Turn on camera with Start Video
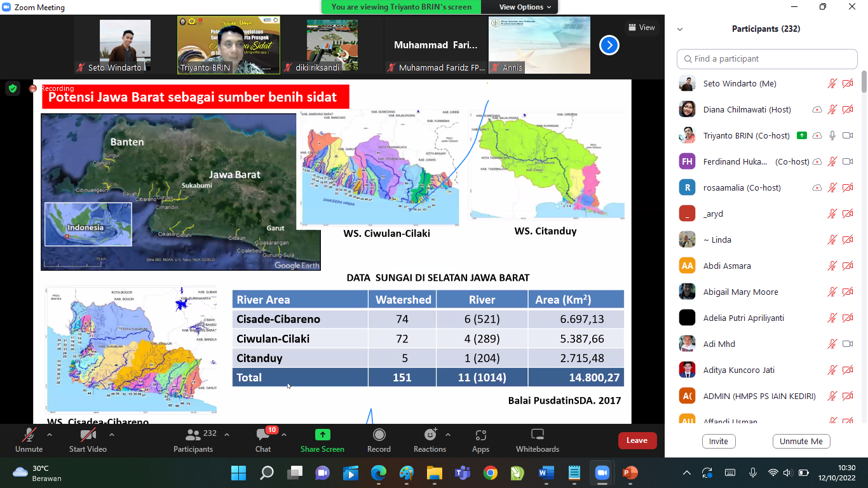This screenshot has width=868, height=488. [x=88, y=436]
